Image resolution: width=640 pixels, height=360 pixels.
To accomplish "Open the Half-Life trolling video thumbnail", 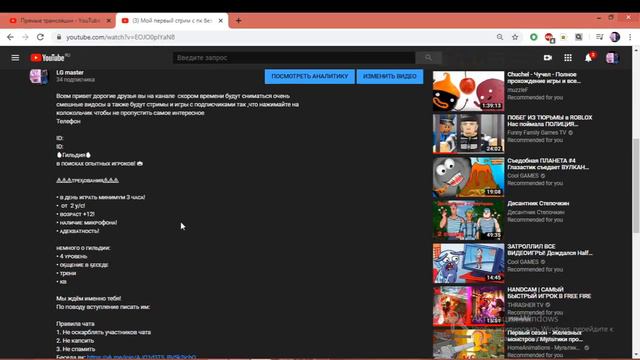I will (x=468, y=263).
